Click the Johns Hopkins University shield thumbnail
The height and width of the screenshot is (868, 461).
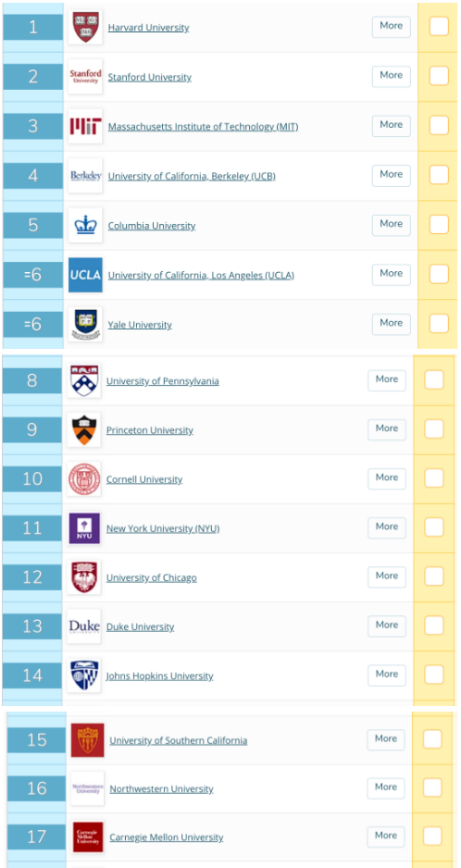click(83, 676)
